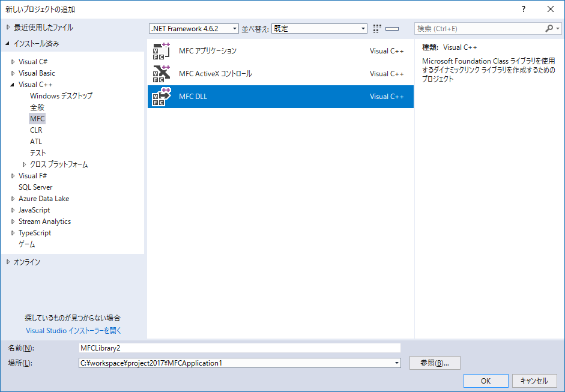
Task: Expand the Visual Basic node
Action: pos(13,73)
